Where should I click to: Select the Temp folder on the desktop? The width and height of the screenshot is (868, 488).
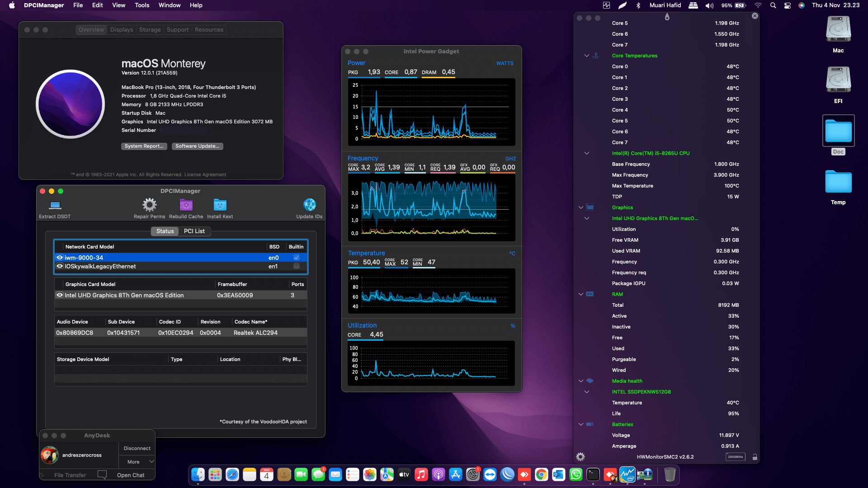click(838, 187)
